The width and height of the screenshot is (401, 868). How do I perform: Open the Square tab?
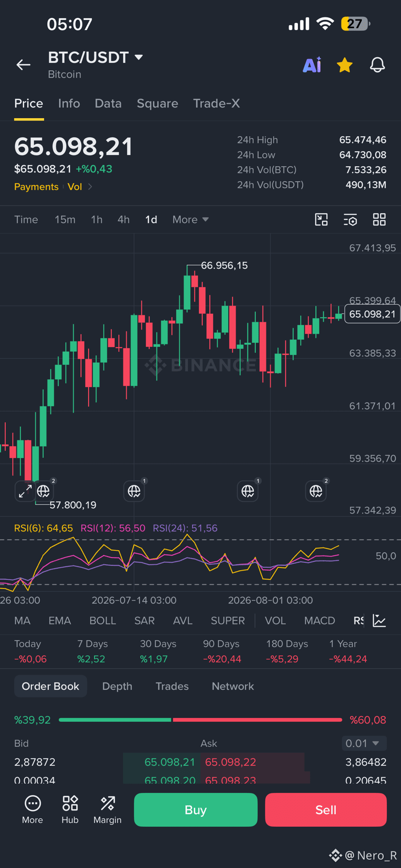(157, 103)
